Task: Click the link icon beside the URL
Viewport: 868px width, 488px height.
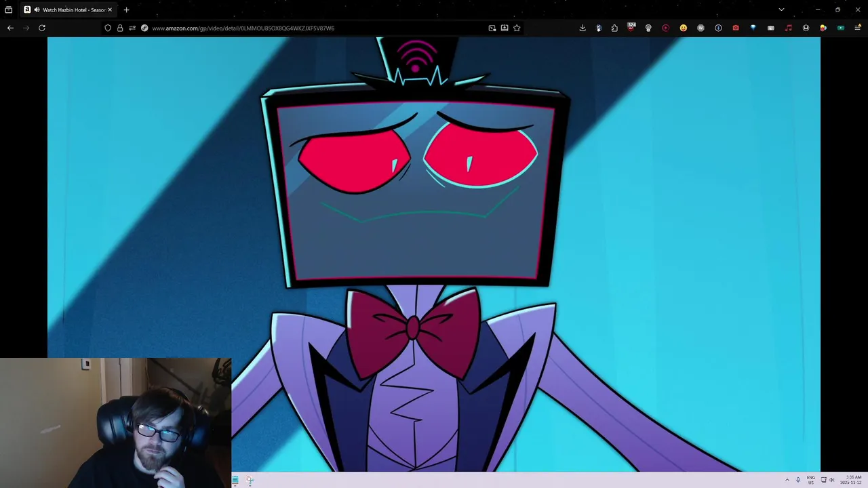Action: coord(144,28)
